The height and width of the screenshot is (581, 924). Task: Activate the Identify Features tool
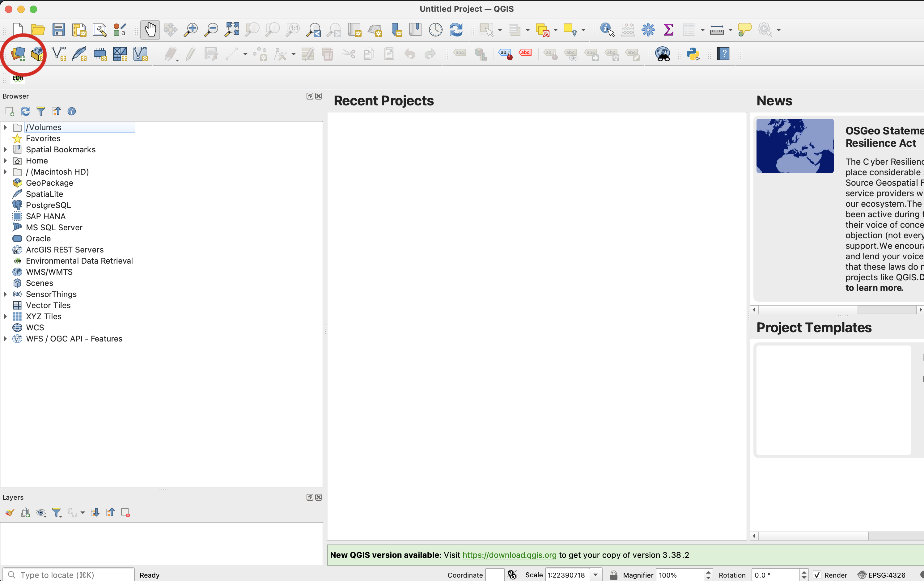[607, 30]
